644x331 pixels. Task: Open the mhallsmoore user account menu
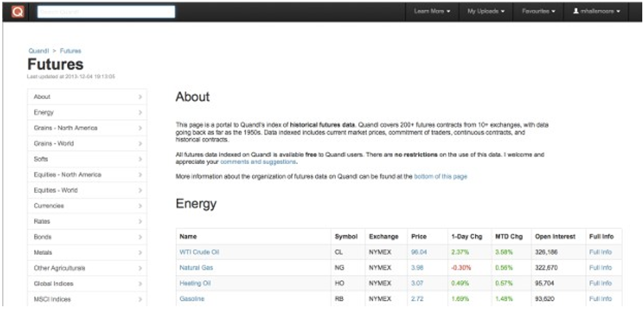tap(596, 12)
